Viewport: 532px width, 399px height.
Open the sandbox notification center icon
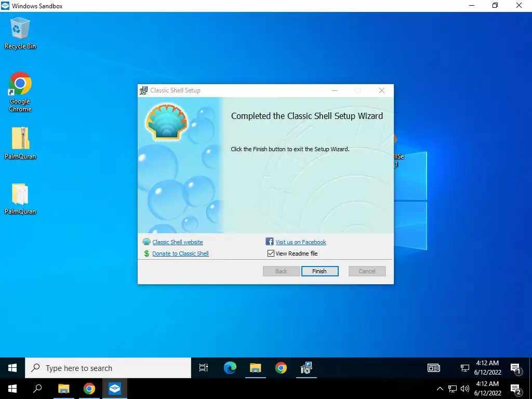pos(516,368)
